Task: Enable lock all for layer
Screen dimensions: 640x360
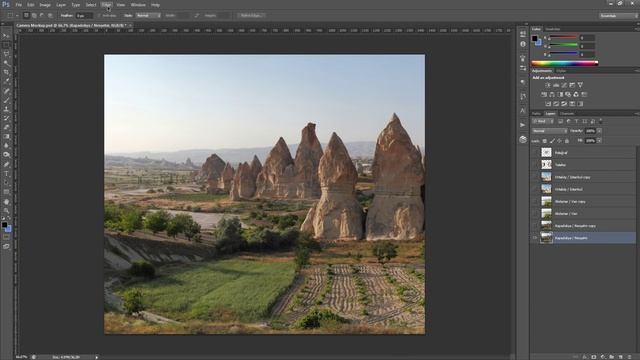Action: pos(567,141)
